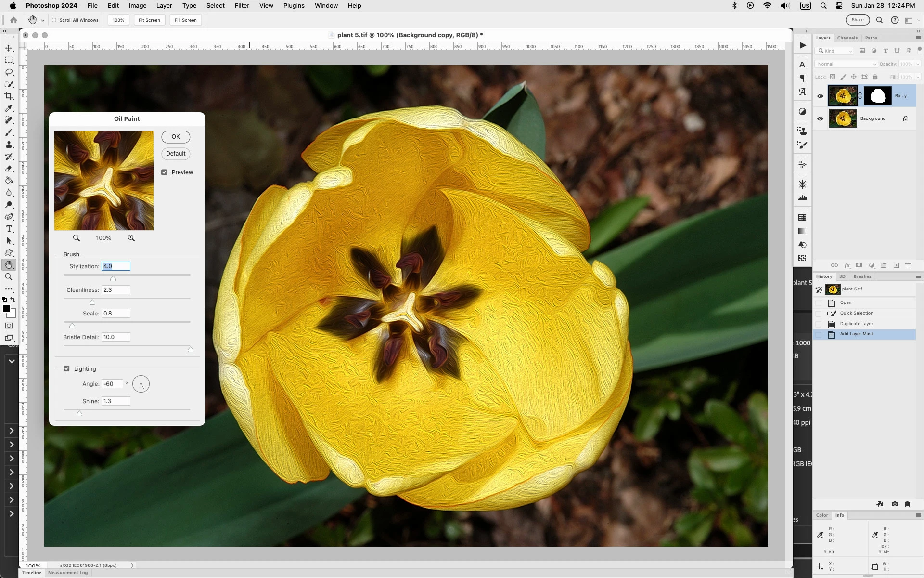Open the Filter menu
This screenshot has width=924, height=578.
pos(242,6)
